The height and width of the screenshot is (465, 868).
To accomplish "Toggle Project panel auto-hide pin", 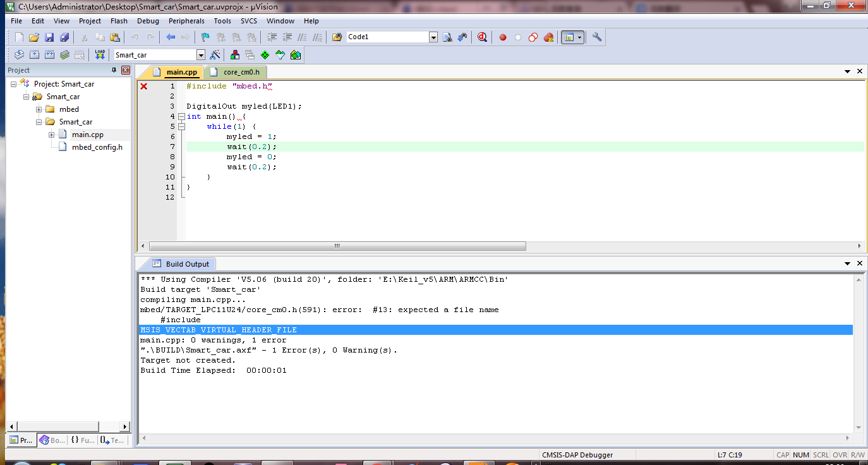I will (x=114, y=70).
